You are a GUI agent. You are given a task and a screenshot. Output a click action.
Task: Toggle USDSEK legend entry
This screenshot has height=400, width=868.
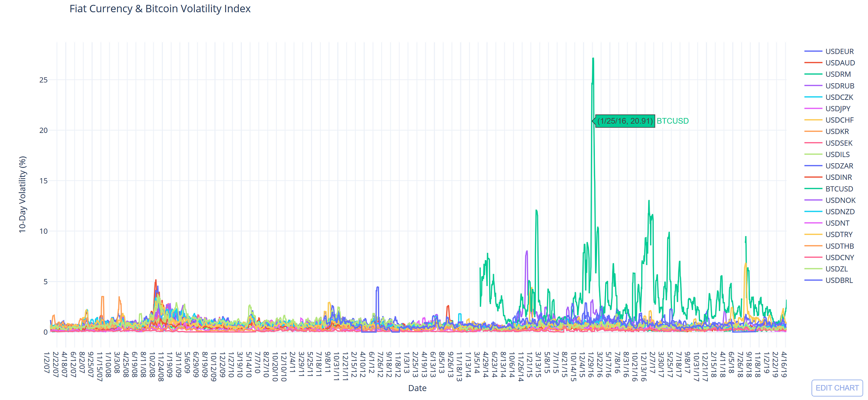(x=829, y=143)
